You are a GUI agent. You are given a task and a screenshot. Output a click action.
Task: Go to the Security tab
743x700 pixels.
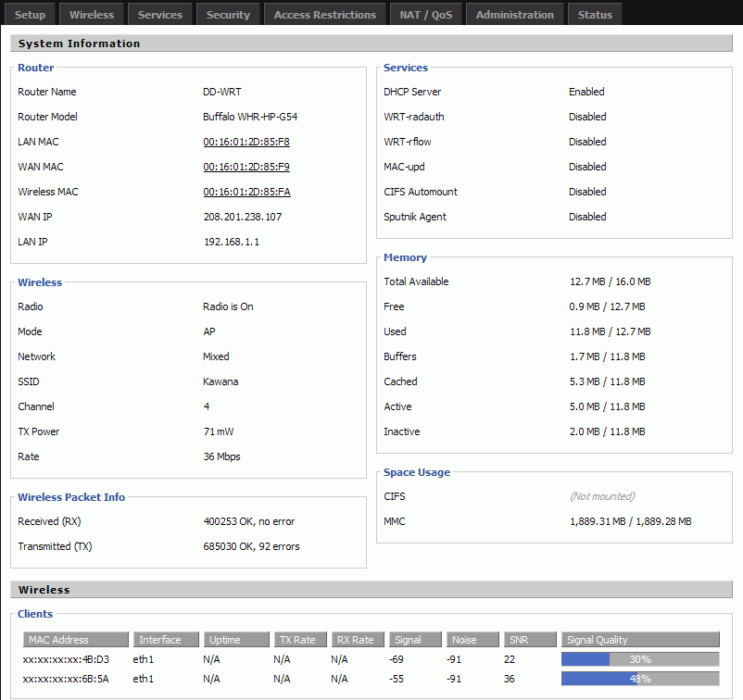228,15
